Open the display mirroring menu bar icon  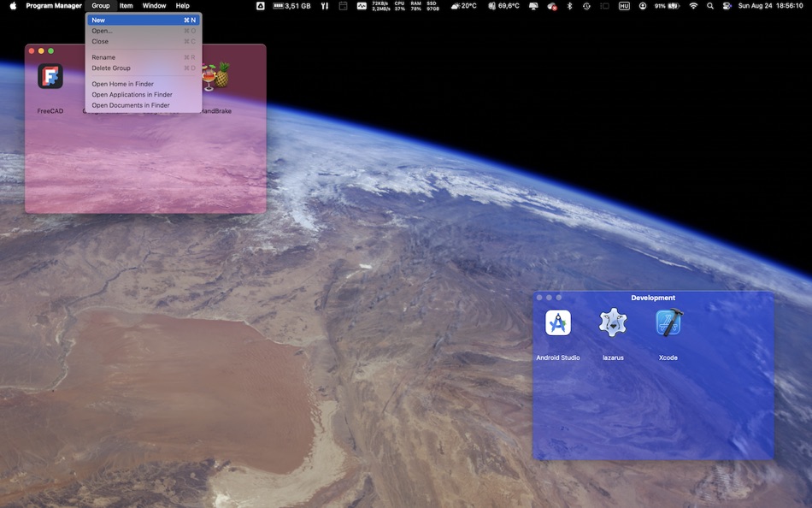533,6
